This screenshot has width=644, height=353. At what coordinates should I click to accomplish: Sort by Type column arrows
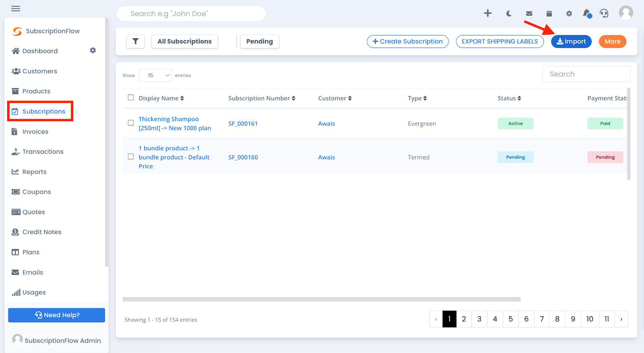[x=425, y=98]
